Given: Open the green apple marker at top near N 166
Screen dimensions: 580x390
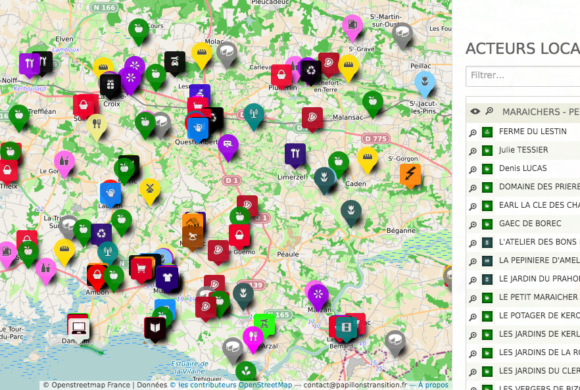Looking at the screenshot, I should pos(139,30).
